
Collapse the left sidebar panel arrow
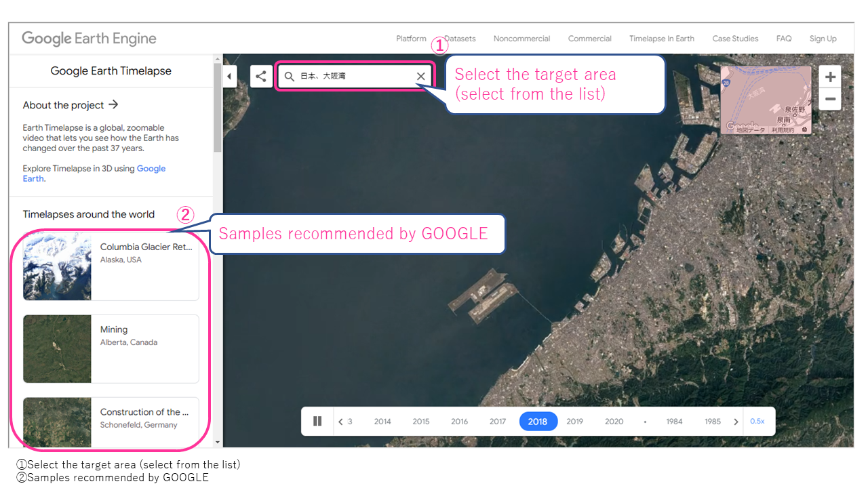click(229, 76)
